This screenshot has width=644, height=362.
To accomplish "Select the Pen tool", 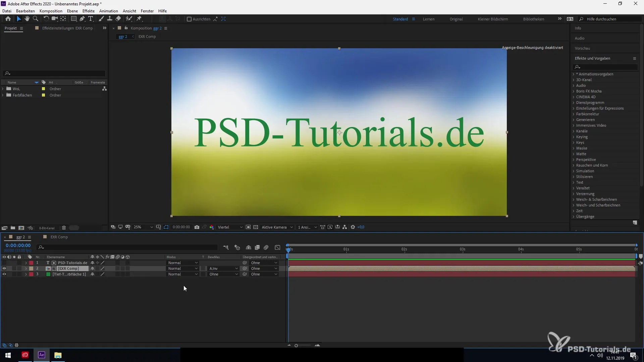I will (82, 19).
